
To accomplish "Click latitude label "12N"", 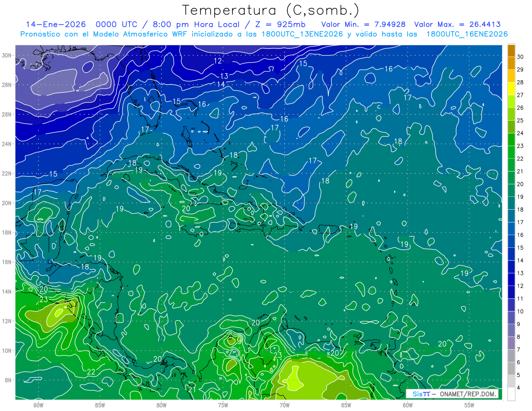I will tap(7, 321).
